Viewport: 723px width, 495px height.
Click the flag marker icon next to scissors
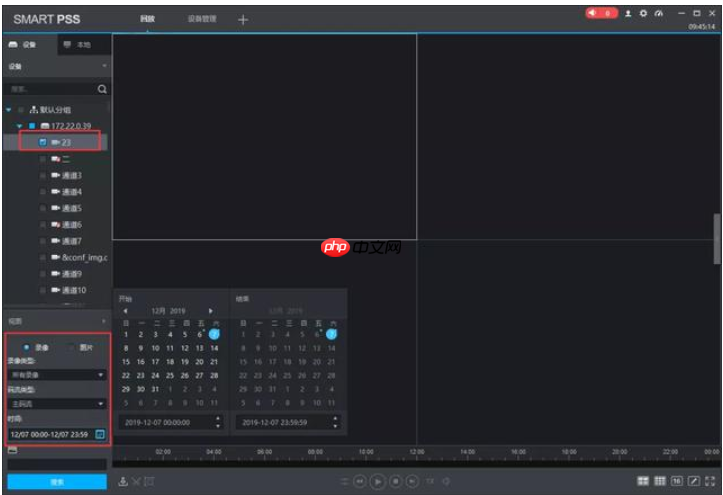(149, 482)
